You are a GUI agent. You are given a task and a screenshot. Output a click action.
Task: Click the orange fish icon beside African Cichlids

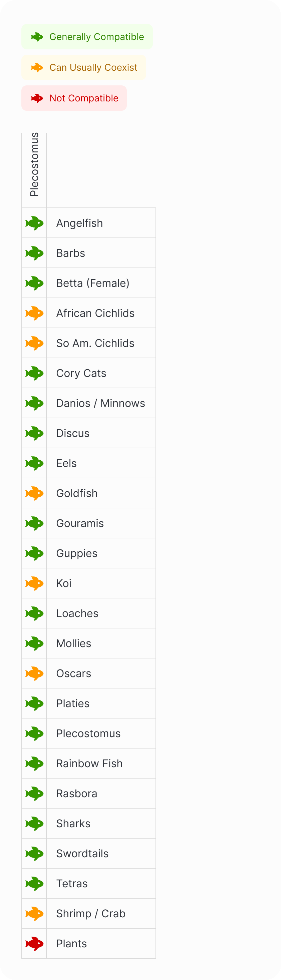coord(34,314)
